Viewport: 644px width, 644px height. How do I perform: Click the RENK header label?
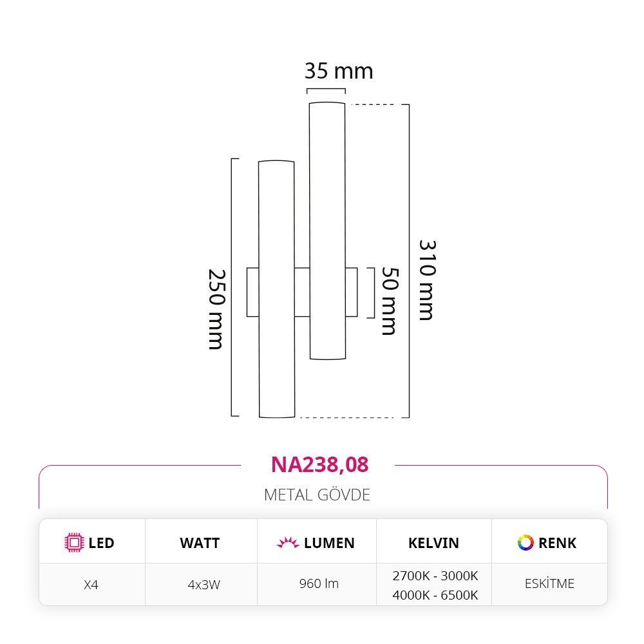557,543
